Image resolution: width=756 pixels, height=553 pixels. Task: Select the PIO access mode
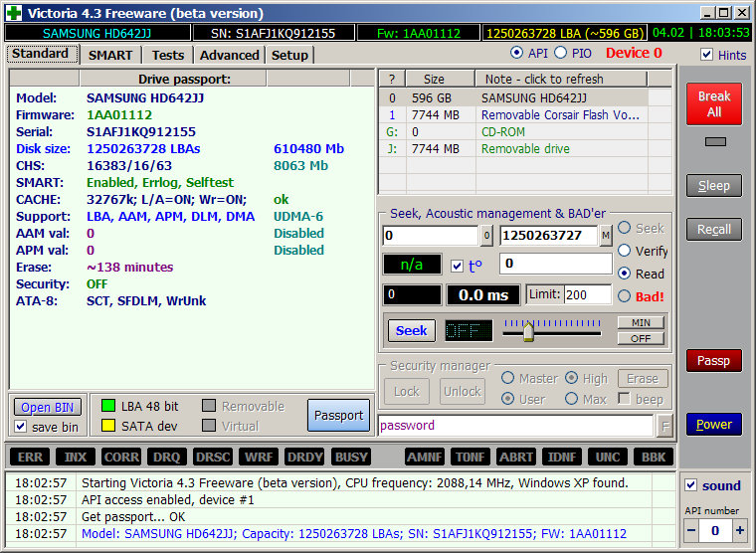click(560, 53)
